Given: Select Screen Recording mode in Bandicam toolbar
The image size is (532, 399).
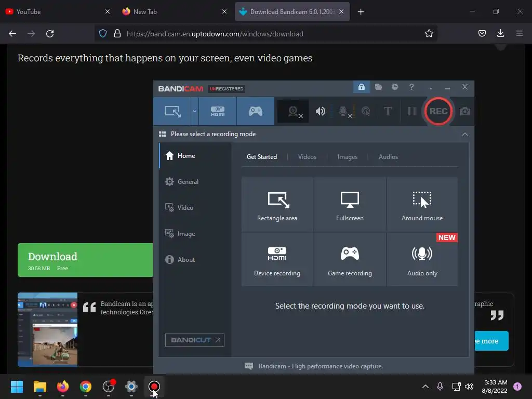Looking at the screenshot, I should pyautogui.click(x=172, y=111).
